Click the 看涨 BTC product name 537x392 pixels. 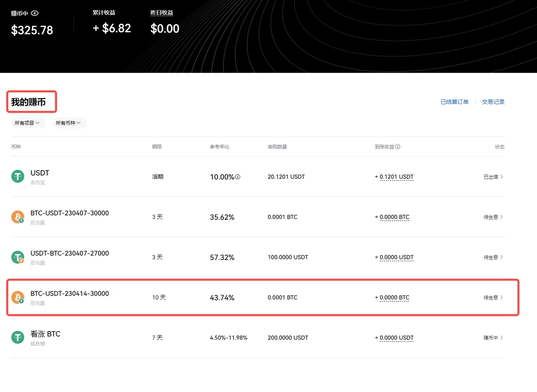coord(45,334)
